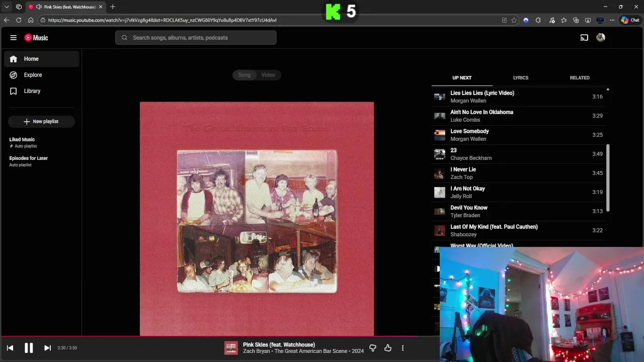
Task: Open the hamburger guide menu
Action: (14, 38)
